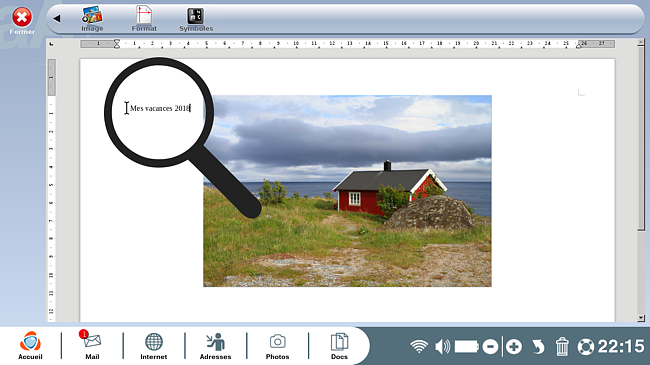The height and width of the screenshot is (365, 650).
Task: Open the Mail app
Action: tap(92, 345)
